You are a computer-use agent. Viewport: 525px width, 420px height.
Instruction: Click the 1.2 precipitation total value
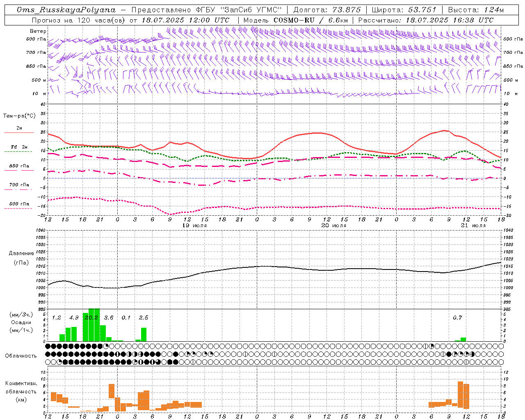(56, 317)
